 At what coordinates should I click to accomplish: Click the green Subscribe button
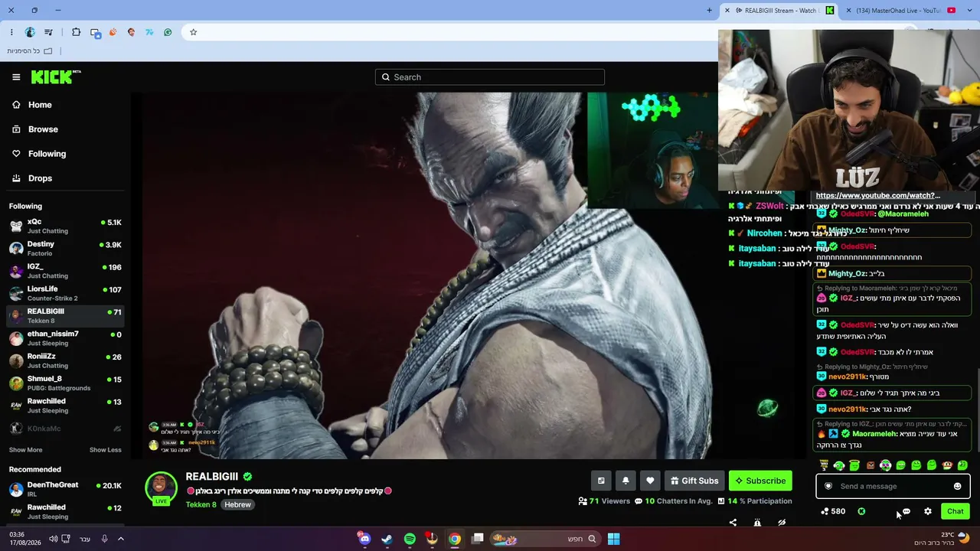coord(760,481)
